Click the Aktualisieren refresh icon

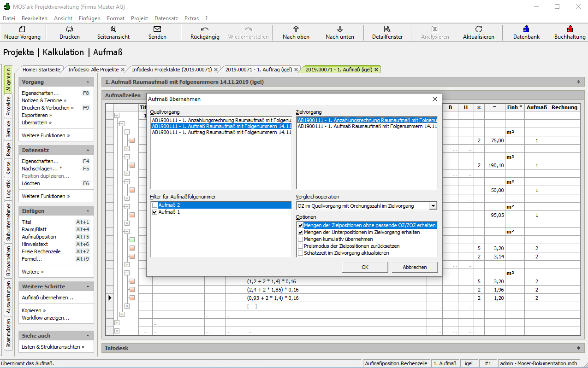tap(479, 29)
